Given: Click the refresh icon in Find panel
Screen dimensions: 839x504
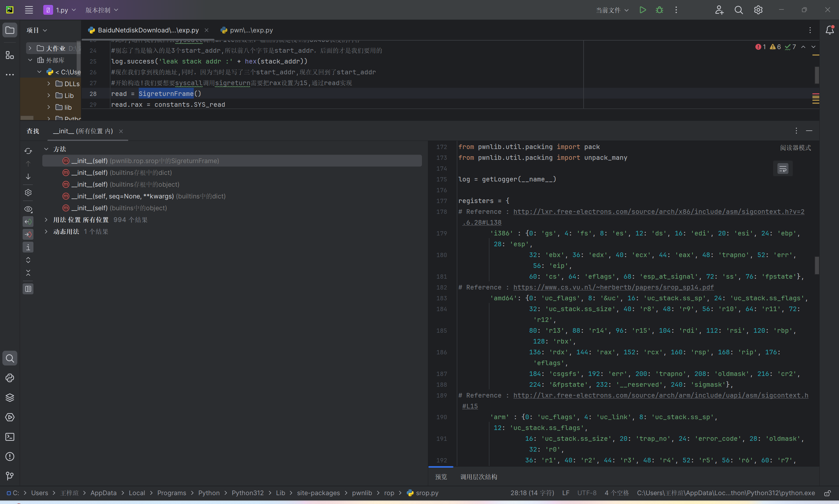Looking at the screenshot, I should (28, 151).
